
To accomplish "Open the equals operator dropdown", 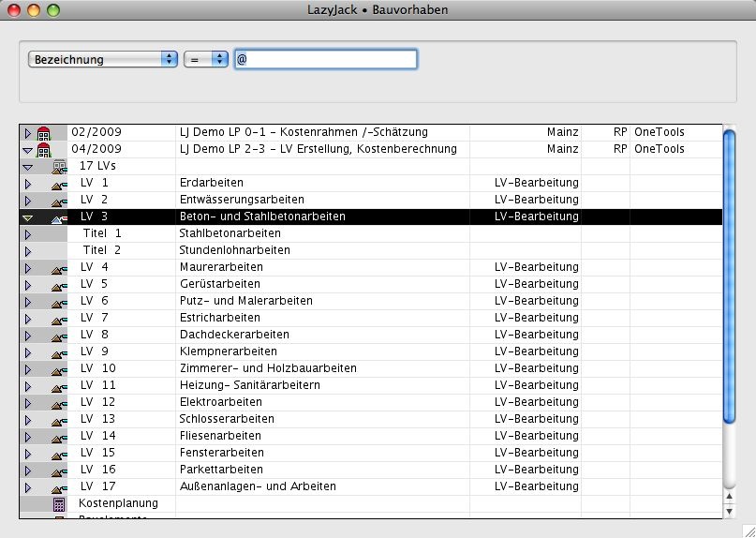I will (206, 59).
